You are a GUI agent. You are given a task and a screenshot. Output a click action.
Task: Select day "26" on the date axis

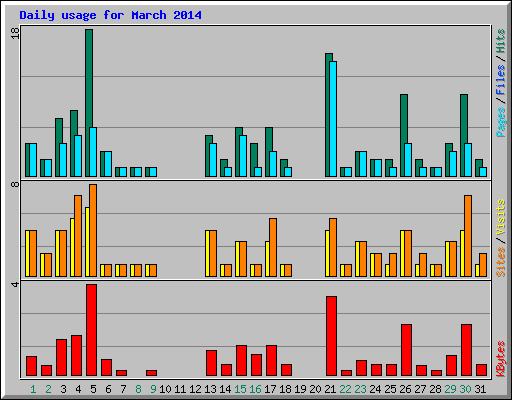[405, 389]
